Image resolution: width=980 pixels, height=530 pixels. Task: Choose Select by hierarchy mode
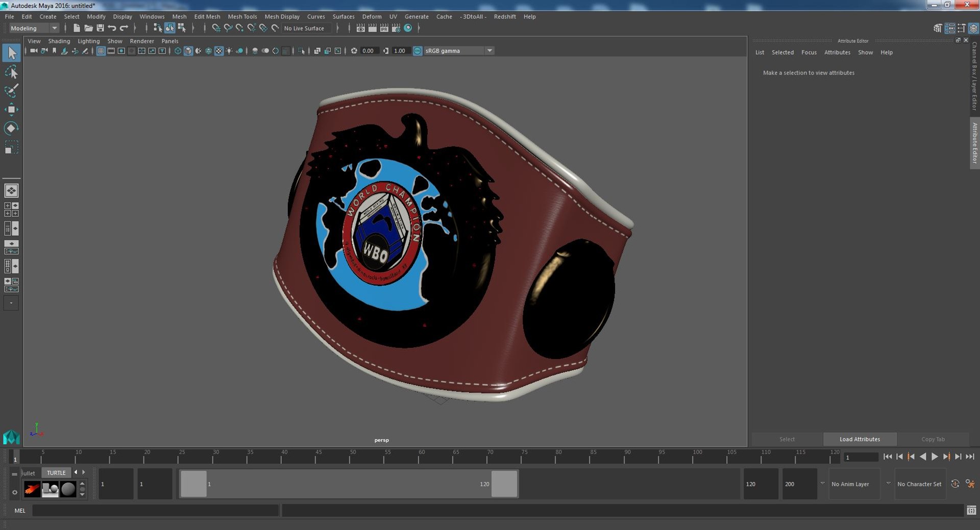158,28
